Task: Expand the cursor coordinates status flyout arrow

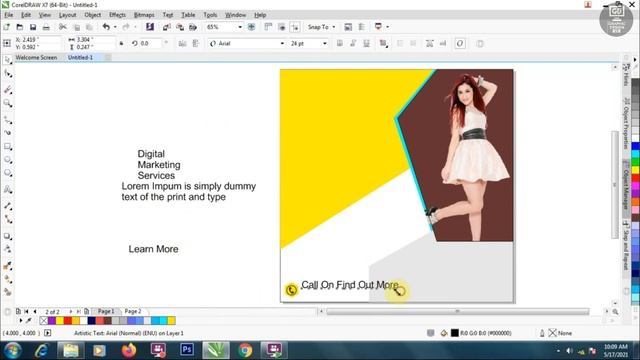Action: click(x=48, y=333)
